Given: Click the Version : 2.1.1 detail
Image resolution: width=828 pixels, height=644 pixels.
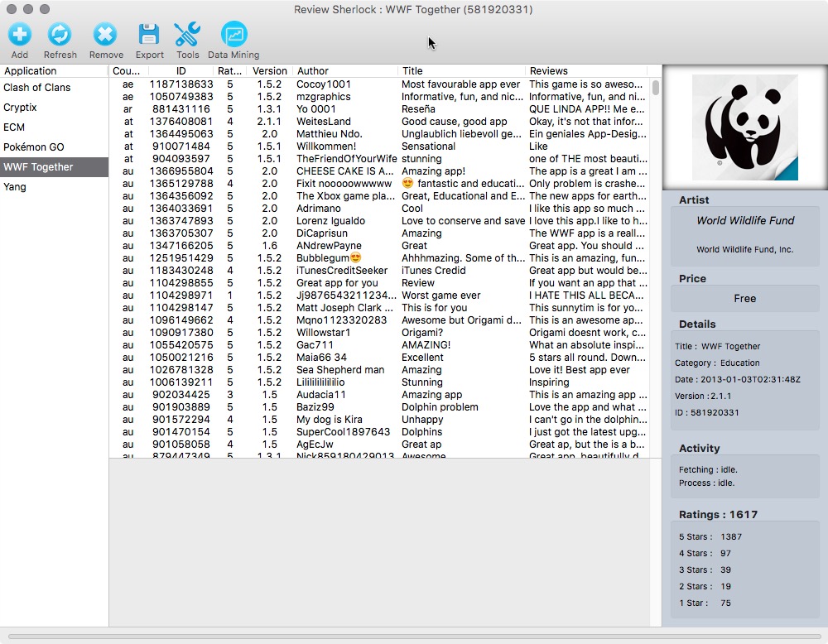Looking at the screenshot, I should tap(703, 396).
